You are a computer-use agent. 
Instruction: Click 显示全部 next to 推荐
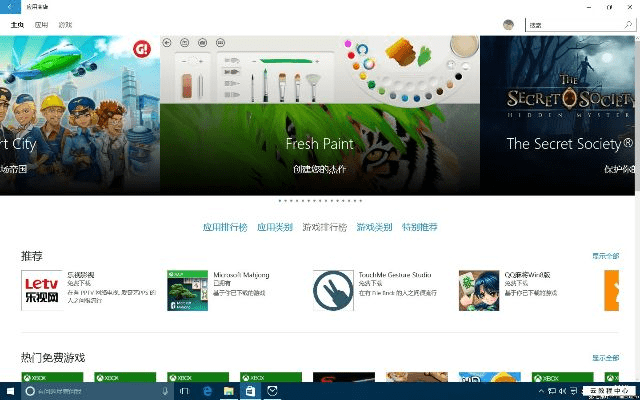(x=605, y=256)
